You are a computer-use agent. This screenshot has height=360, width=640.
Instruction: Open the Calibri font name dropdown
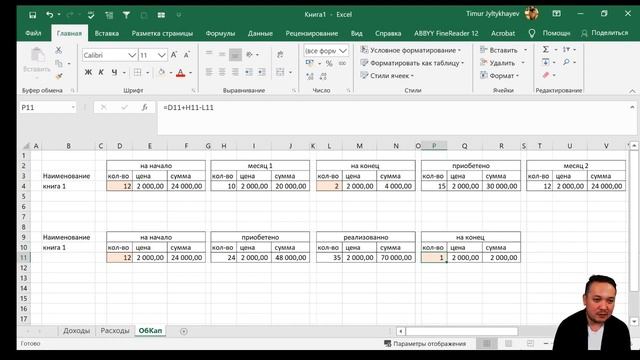click(132, 55)
